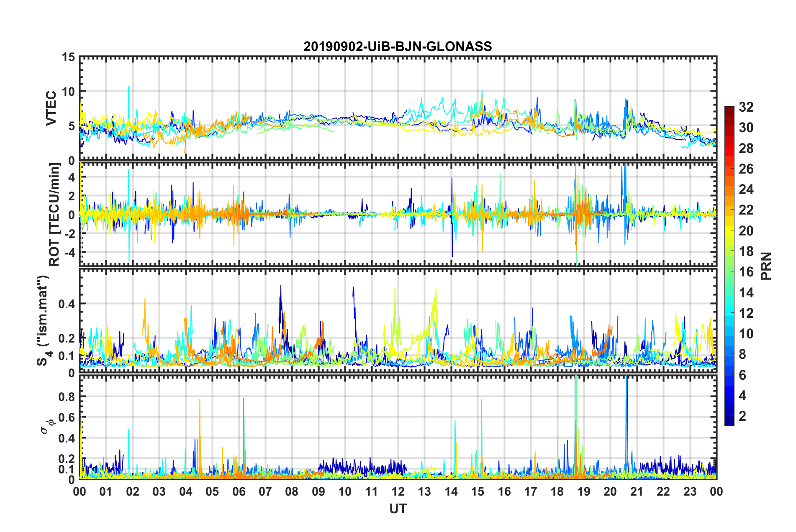Screen dimensions: 796x532
Task: Select UT axis tick label 08
Action: coord(292,491)
